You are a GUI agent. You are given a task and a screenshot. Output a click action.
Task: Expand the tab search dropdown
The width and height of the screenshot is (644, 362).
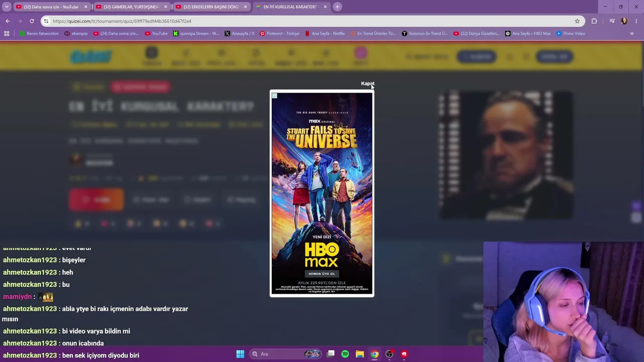click(7, 7)
